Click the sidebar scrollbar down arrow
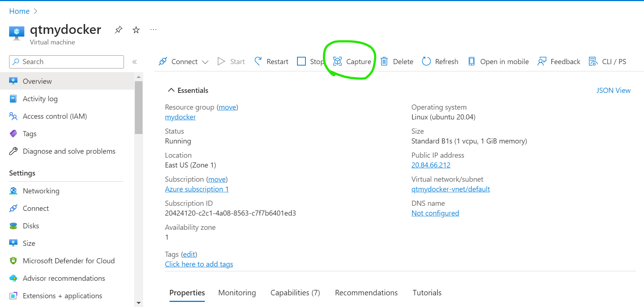 pos(138,303)
